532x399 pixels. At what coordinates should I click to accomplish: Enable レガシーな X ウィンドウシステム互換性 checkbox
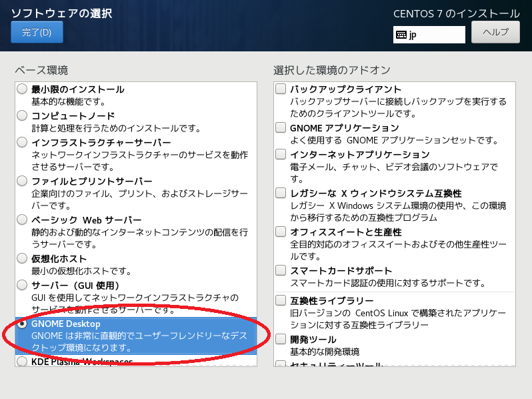[x=281, y=193]
